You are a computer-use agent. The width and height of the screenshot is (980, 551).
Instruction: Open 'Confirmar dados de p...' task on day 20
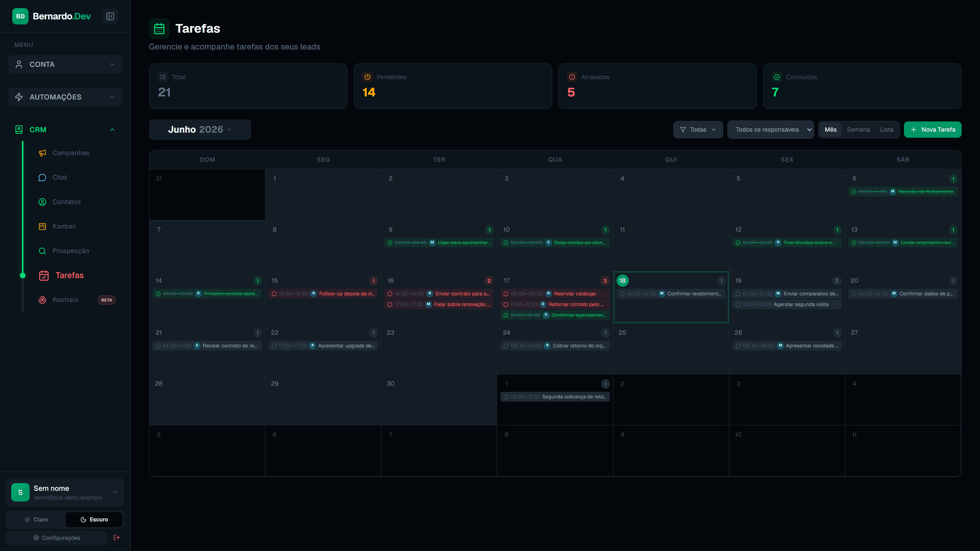pos(903,294)
